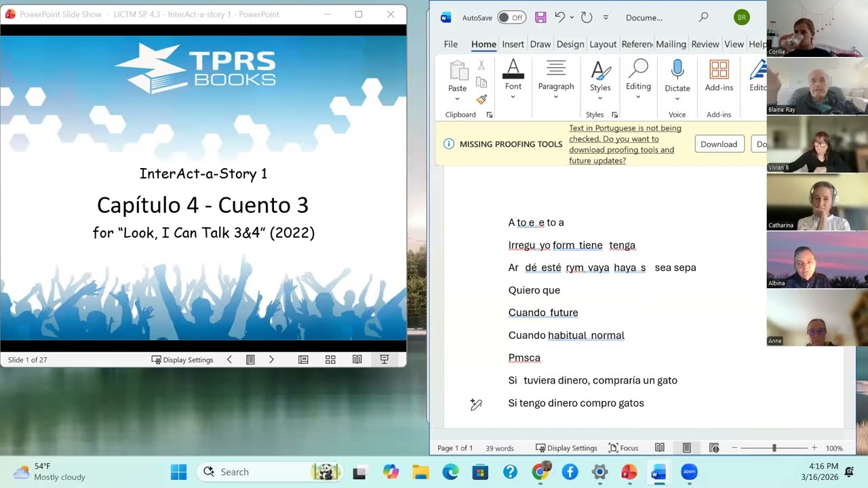This screenshot has width=868, height=488.
Task: Switch to the Insert ribbon tab
Action: coord(513,44)
